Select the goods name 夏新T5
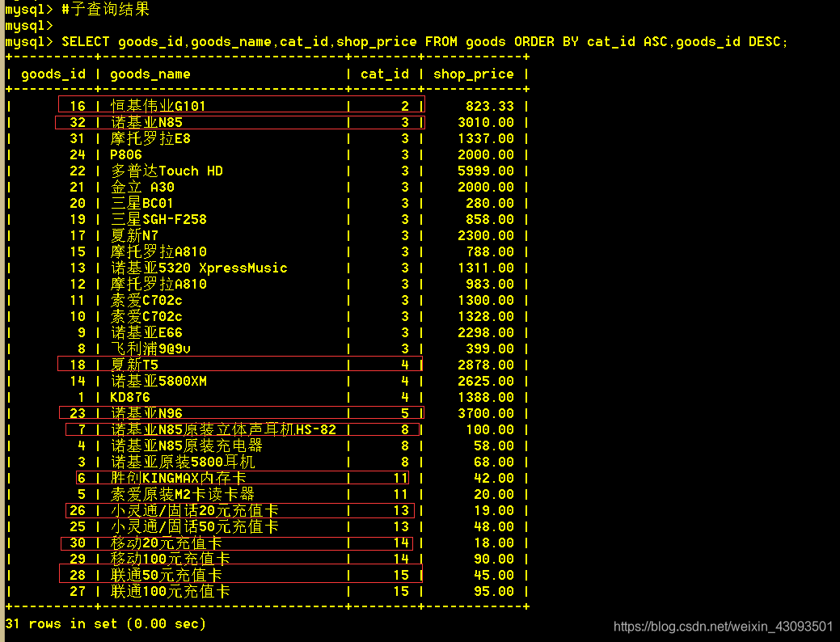The width and height of the screenshot is (840, 642). [134, 365]
